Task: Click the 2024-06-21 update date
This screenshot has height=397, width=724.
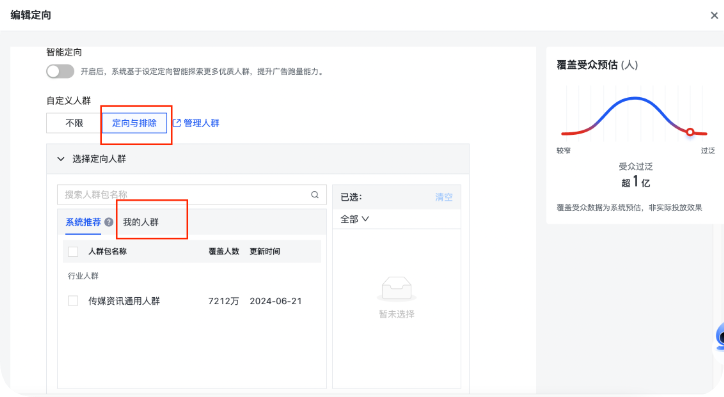Action: pos(276,301)
